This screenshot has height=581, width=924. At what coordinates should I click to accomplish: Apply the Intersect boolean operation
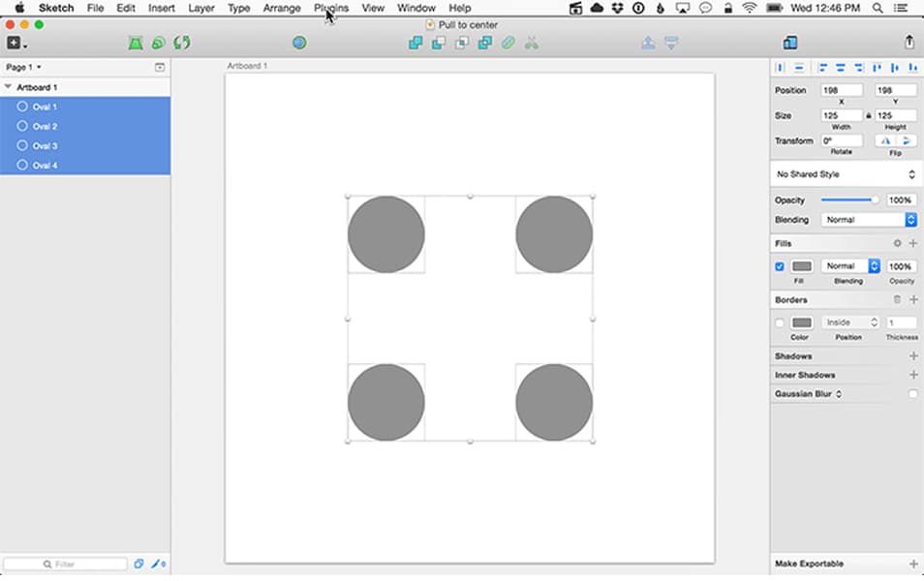point(462,43)
